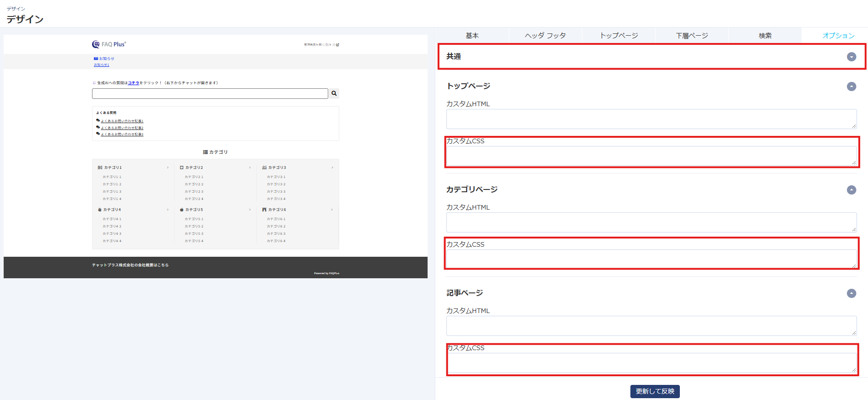The height and width of the screenshot is (400, 868).
Task: Go to the 下層ページ tab
Action: tap(692, 36)
